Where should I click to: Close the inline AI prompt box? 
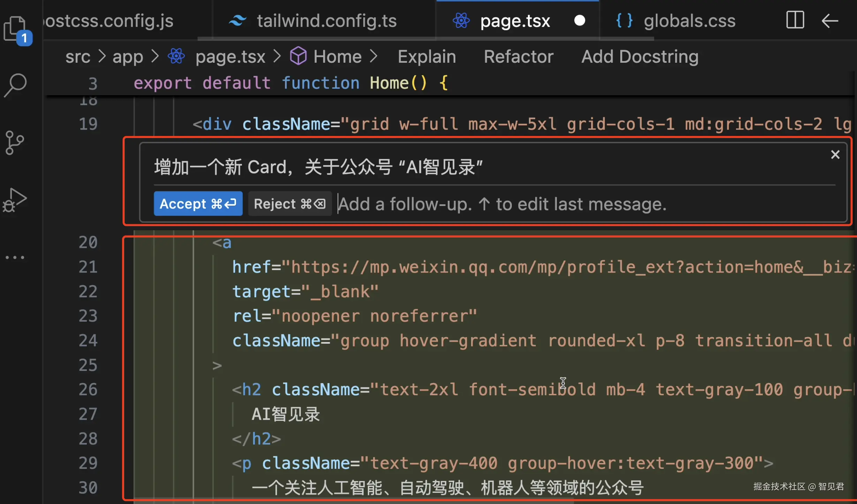click(x=835, y=154)
